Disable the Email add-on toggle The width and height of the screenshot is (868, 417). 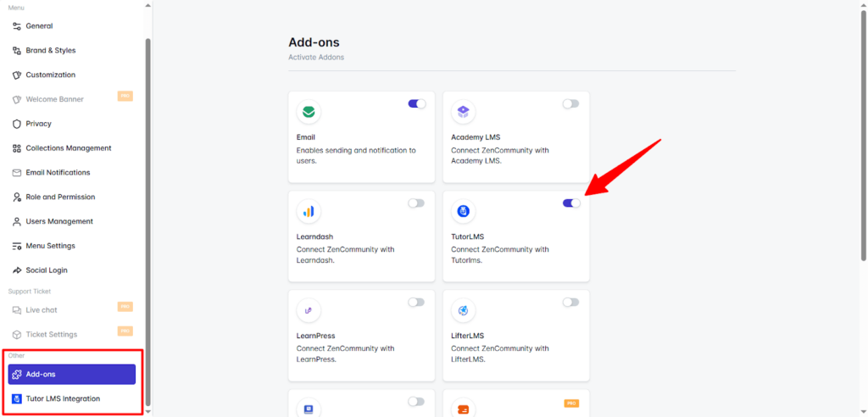[x=417, y=103]
